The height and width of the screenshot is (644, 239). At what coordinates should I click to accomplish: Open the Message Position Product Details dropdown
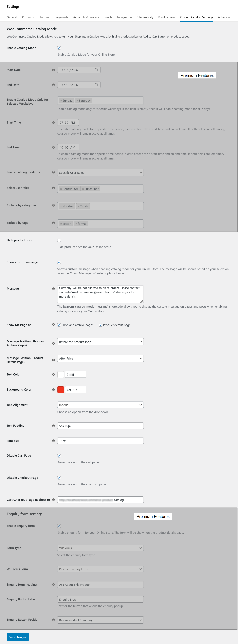coord(100,358)
